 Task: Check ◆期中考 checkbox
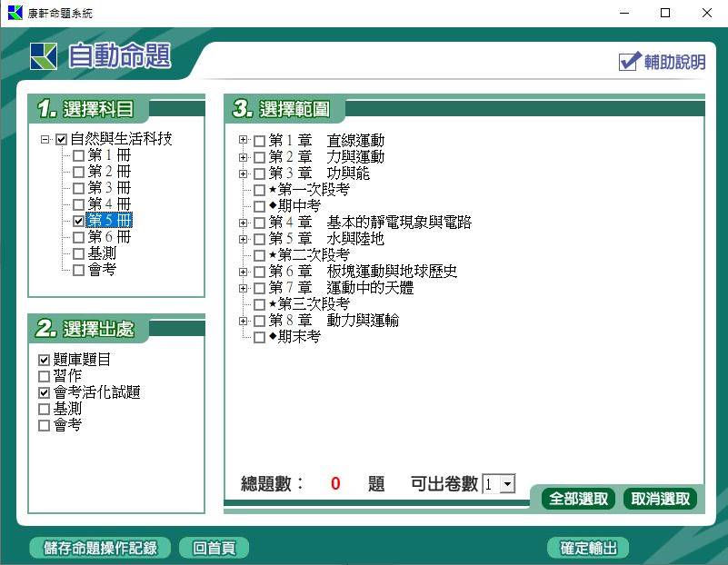click(260, 206)
